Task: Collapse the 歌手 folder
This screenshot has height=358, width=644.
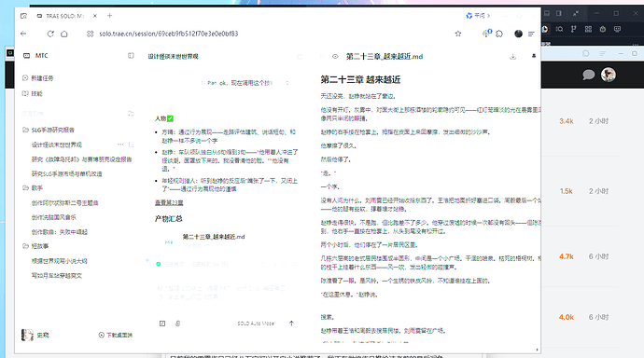Action: (x=33, y=187)
